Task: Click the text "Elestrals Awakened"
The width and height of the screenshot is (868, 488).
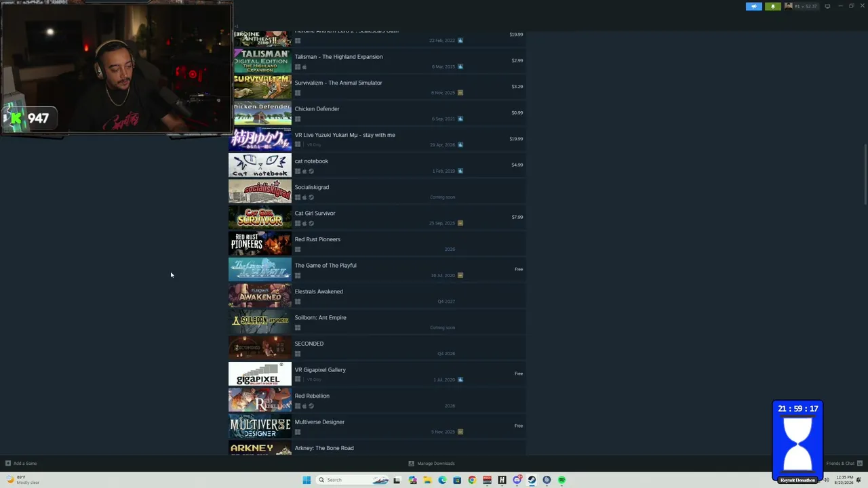Action: [319, 291]
